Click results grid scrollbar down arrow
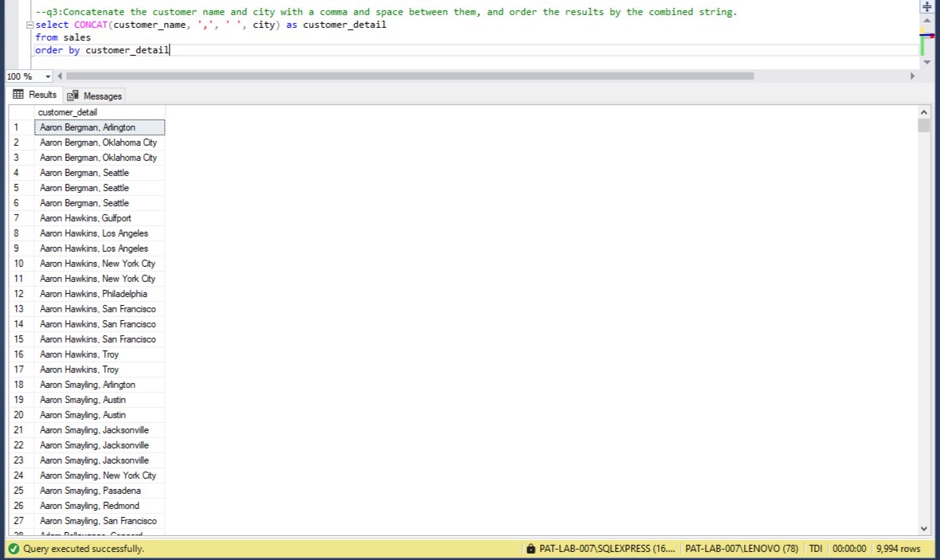 click(924, 528)
